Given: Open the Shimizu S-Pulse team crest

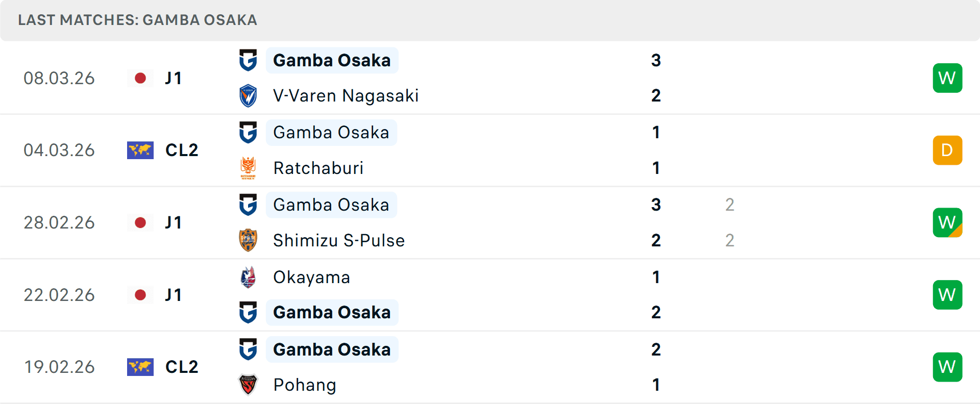Looking at the screenshot, I should point(248,240).
